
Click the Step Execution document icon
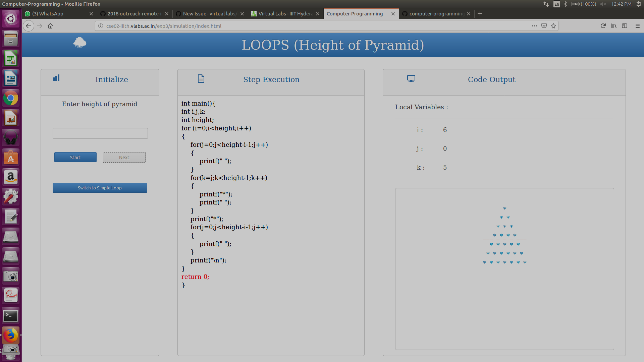coord(201,78)
